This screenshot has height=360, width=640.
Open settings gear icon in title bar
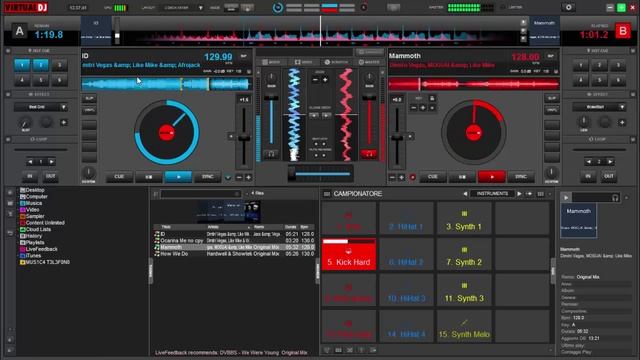[568, 7]
